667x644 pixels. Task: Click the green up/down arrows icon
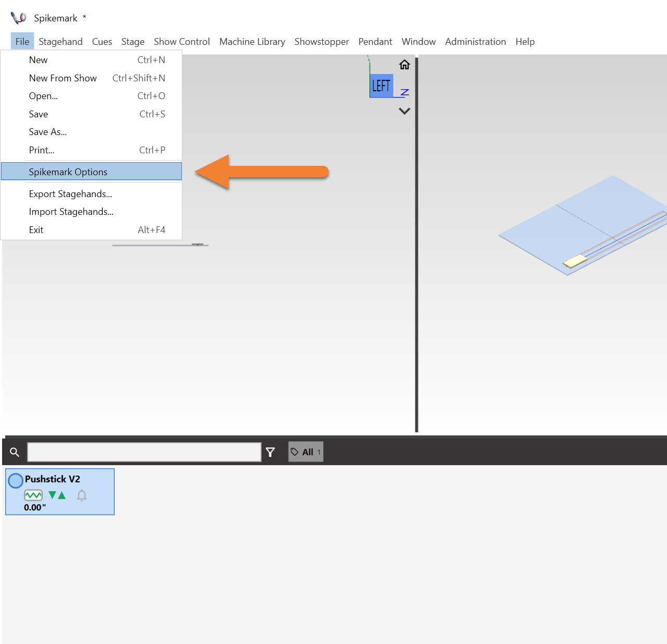[x=57, y=495]
